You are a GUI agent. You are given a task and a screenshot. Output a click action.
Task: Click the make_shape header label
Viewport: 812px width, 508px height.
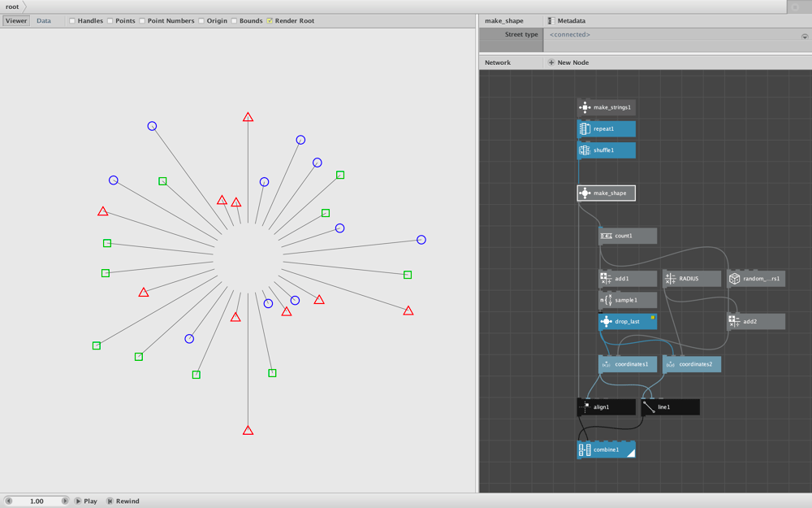[504, 21]
